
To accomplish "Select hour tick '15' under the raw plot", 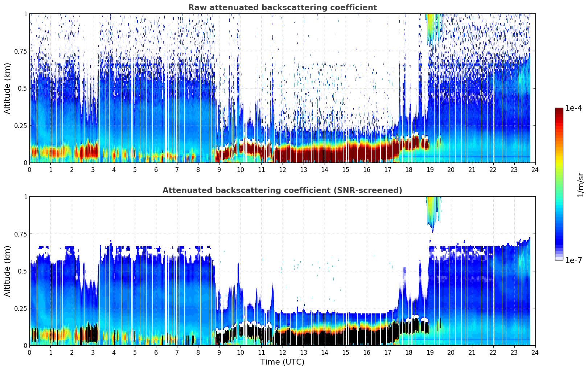I will click(x=346, y=169).
